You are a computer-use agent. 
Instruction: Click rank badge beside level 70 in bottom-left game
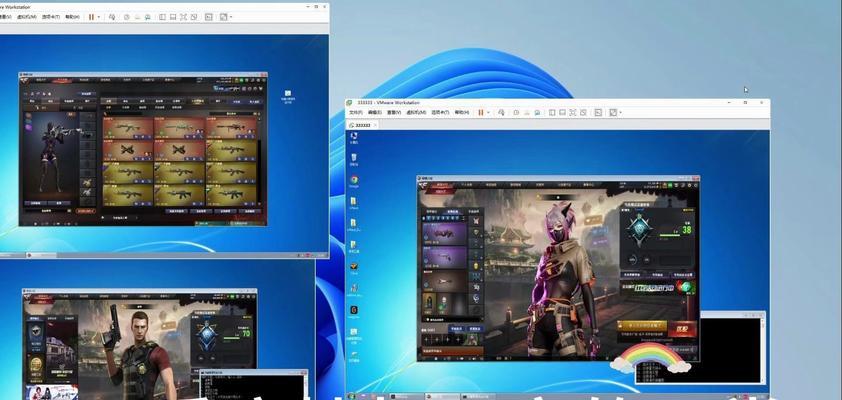click(x=207, y=331)
